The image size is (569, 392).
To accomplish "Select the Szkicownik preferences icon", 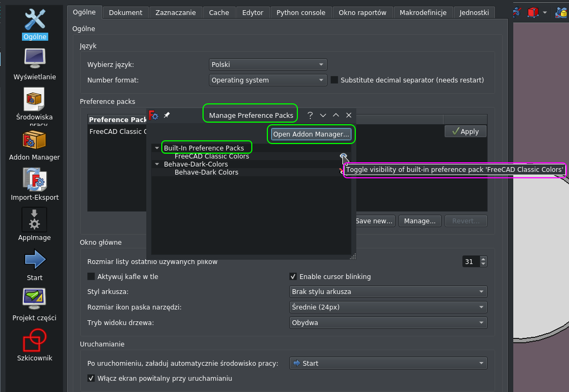I will coord(34,340).
